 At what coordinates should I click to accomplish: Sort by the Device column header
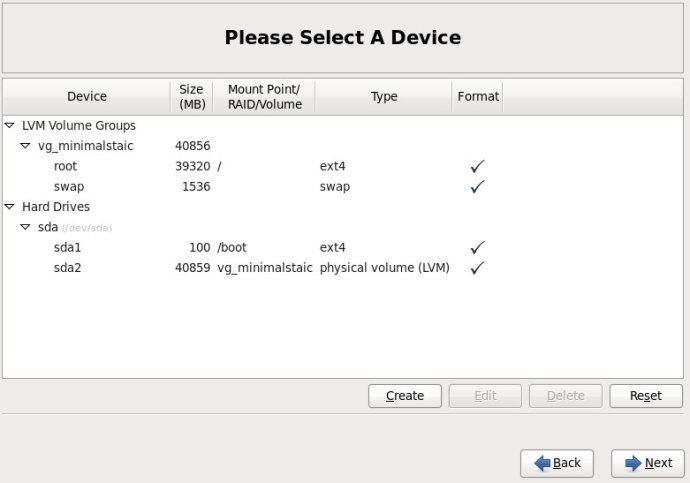tap(87, 97)
